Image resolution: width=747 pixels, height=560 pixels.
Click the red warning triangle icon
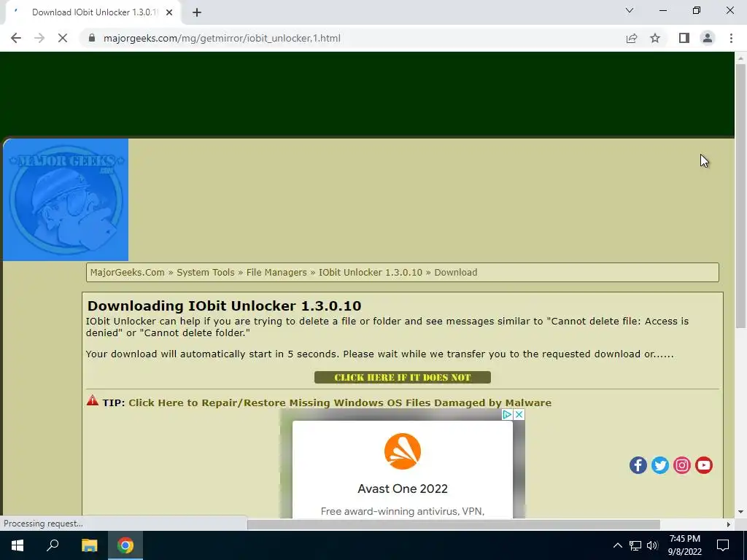(x=93, y=400)
